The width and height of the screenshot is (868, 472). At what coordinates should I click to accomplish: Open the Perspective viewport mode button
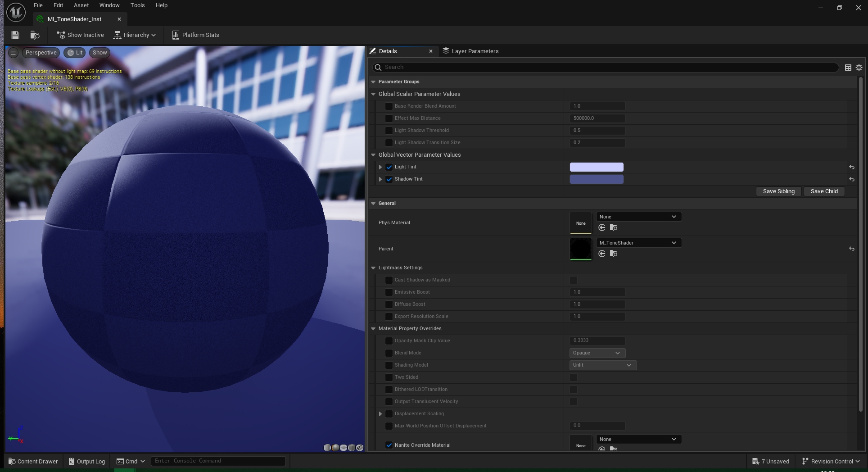click(41, 53)
